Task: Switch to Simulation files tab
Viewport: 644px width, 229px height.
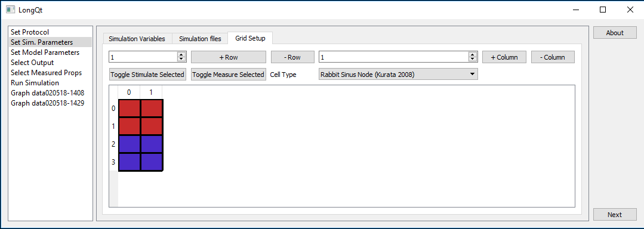Action: (200, 39)
